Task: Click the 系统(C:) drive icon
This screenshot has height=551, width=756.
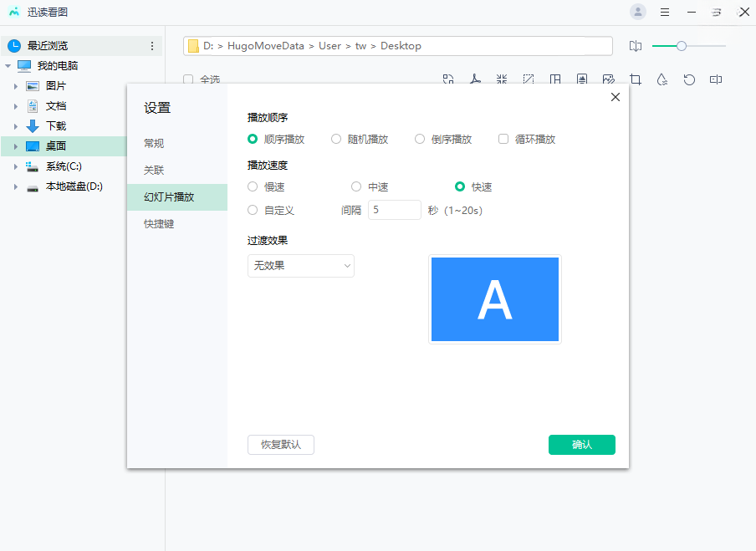Action: (33, 166)
